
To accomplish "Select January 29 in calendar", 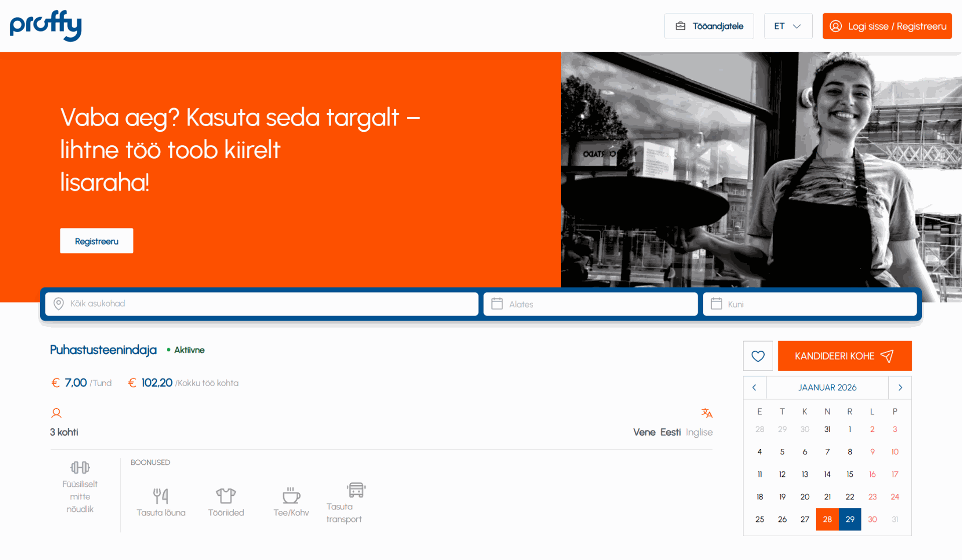I will tap(850, 519).
